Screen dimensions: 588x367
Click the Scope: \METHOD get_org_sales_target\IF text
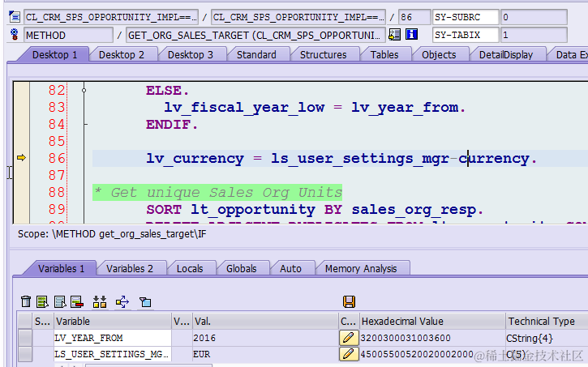click(x=112, y=234)
